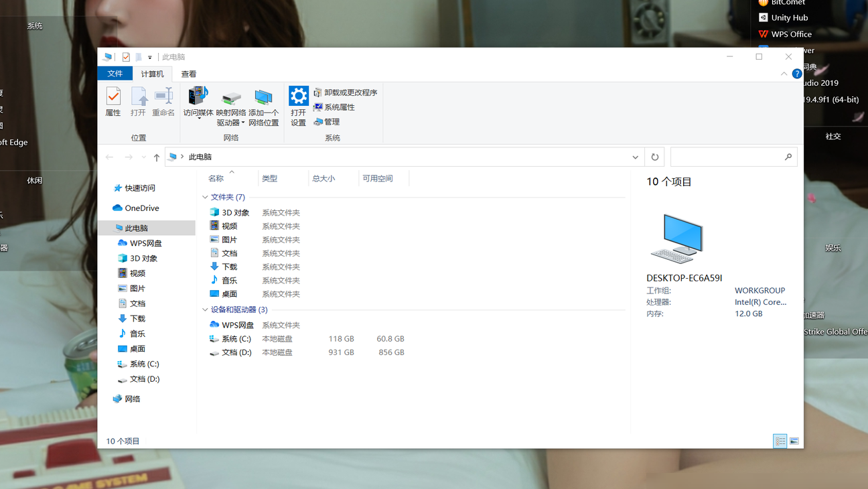
Task: Select 文档 (D:) in navigation pane
Action: [138, 379]
